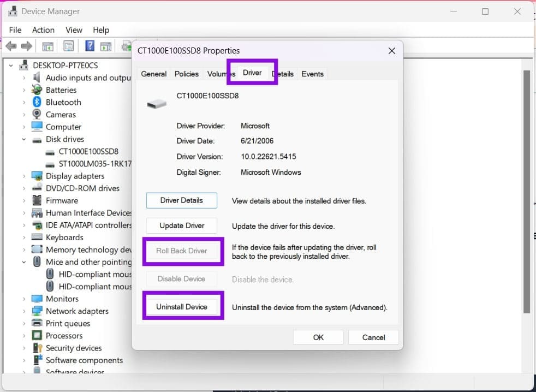Open the Action menu
Viewport: 536px width, 392px height.
44,30
